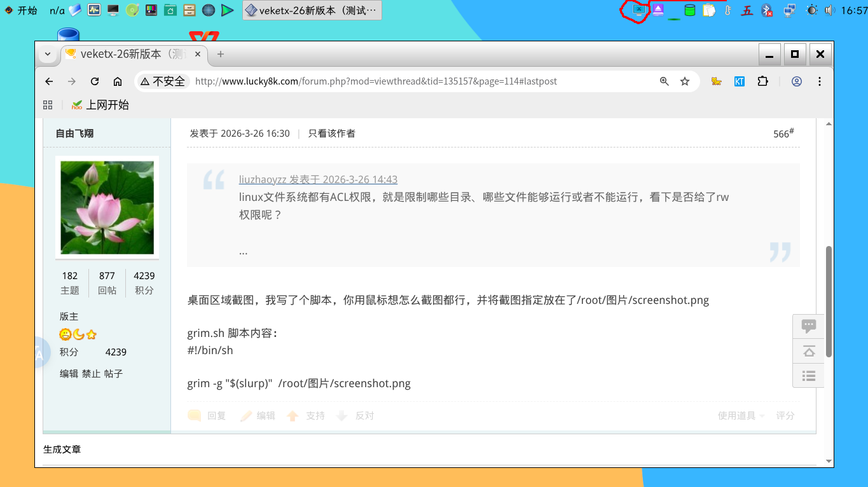Screen dimensions: 868x487
Task: Open the comments speech bubble on right panel
Action: (808, 326)
